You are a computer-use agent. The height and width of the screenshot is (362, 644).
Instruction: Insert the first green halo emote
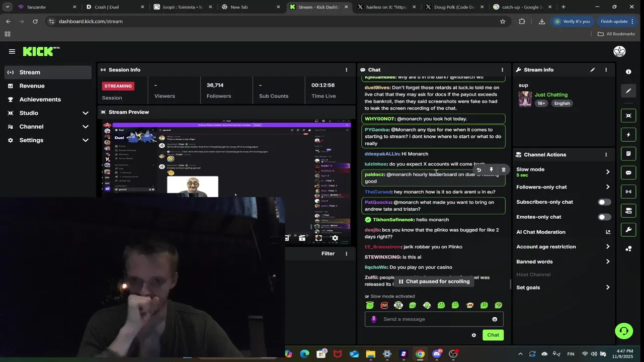pyautogui.click(x=370, y=305)
